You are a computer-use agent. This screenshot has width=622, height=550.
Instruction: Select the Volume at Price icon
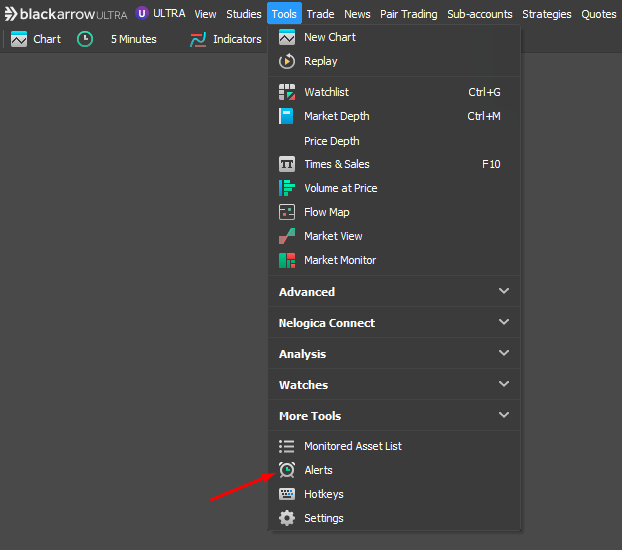287,188
